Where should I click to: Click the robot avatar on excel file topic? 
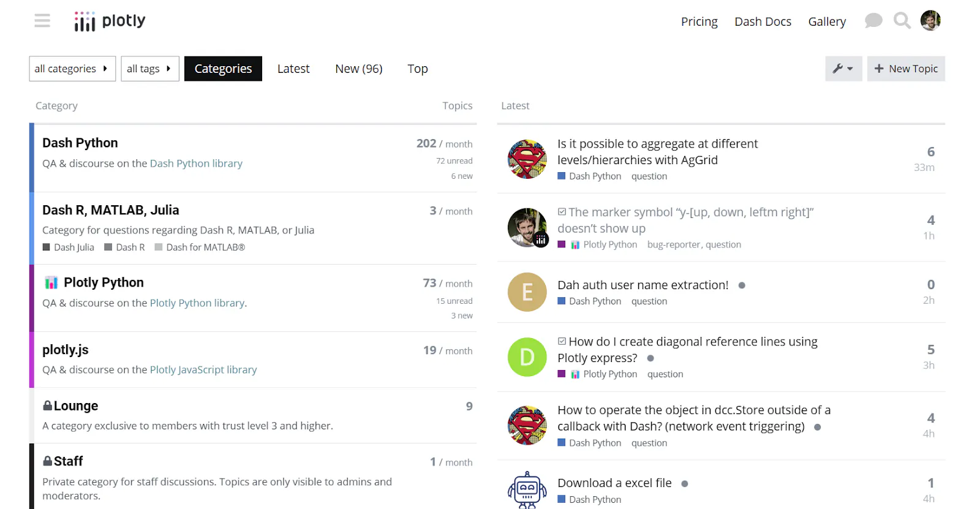[527, 490]
